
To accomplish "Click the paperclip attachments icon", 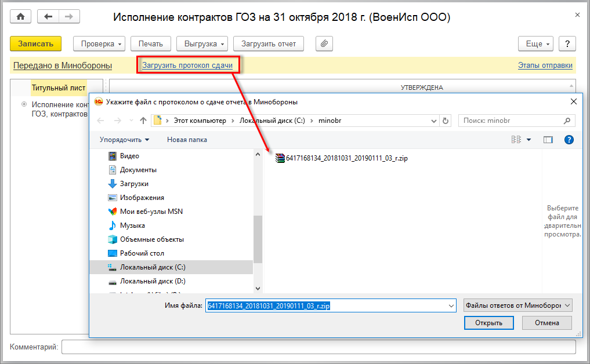I will (x=324, y=43).
